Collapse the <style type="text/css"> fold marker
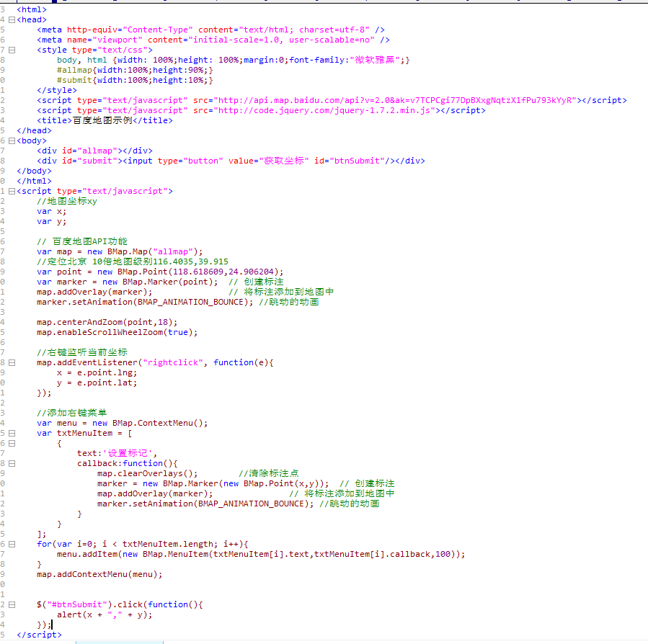The image size is (648, 644). (x=12, y=50)
